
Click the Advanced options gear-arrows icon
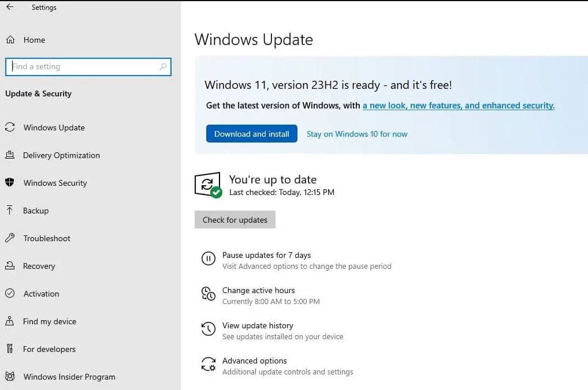click(208, 364)
